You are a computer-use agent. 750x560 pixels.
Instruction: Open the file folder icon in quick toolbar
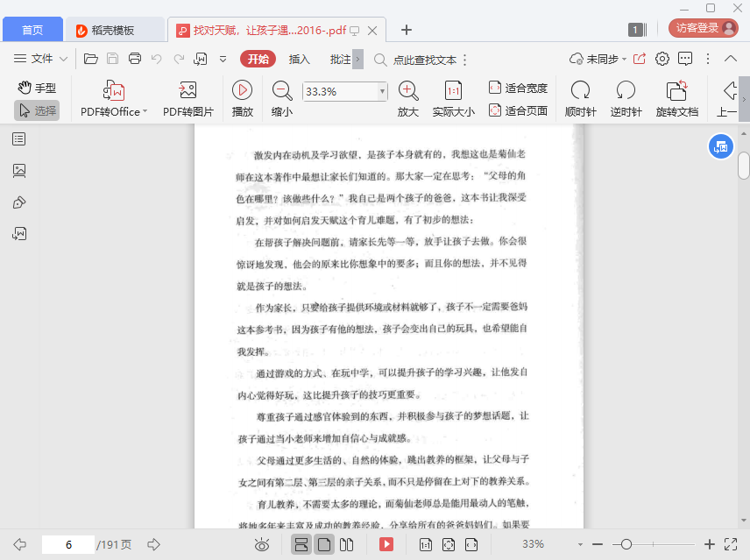91,59
